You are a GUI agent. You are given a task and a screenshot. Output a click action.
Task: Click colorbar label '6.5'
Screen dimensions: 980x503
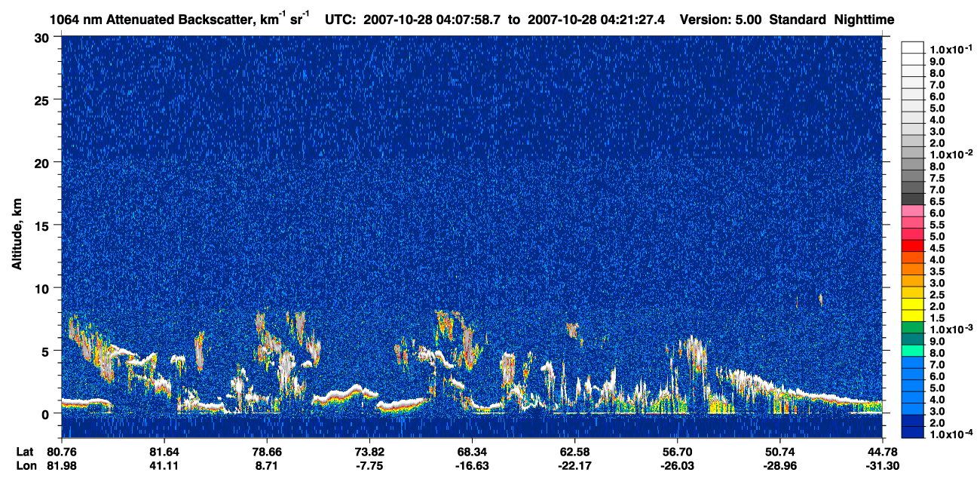tap(937, 201)
